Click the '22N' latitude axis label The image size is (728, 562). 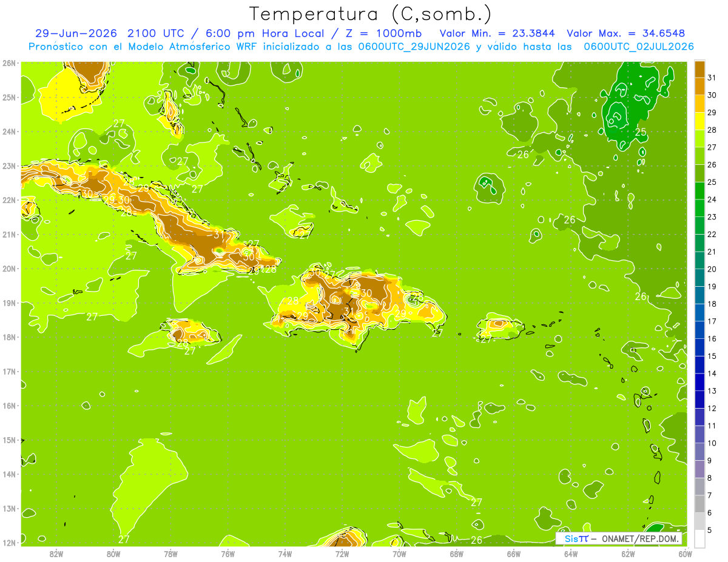coord(9,200)
